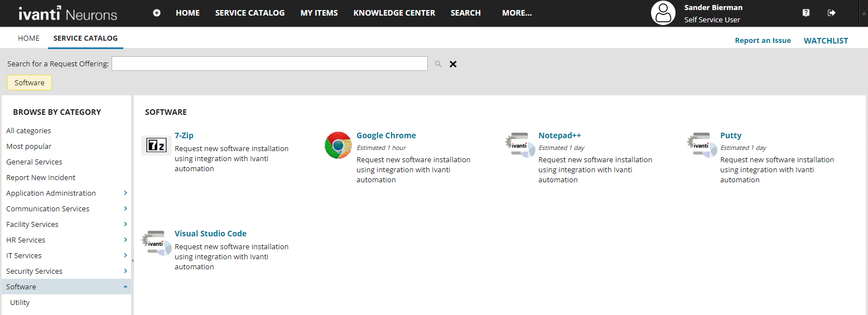Click the help question mark icon
This screenshot has width=868, height=315.
pos(806,13)
